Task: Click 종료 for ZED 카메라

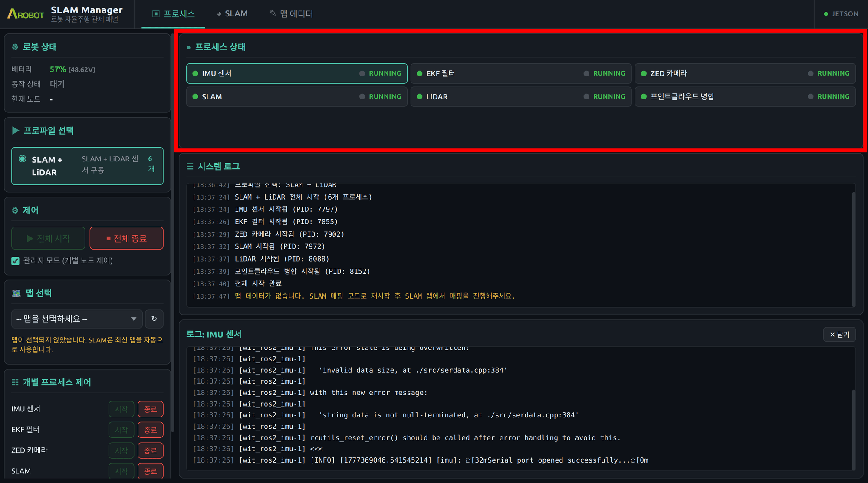Action: (x=151, y=451)
